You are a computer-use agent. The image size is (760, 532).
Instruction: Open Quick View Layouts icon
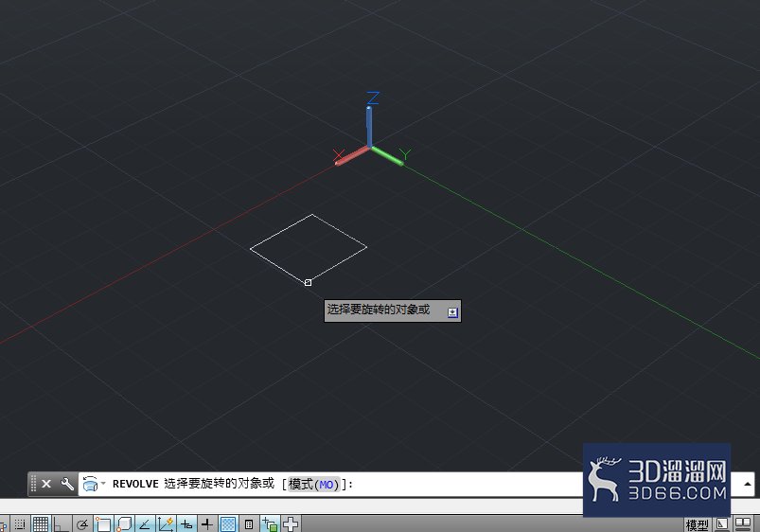pos(722,524)
